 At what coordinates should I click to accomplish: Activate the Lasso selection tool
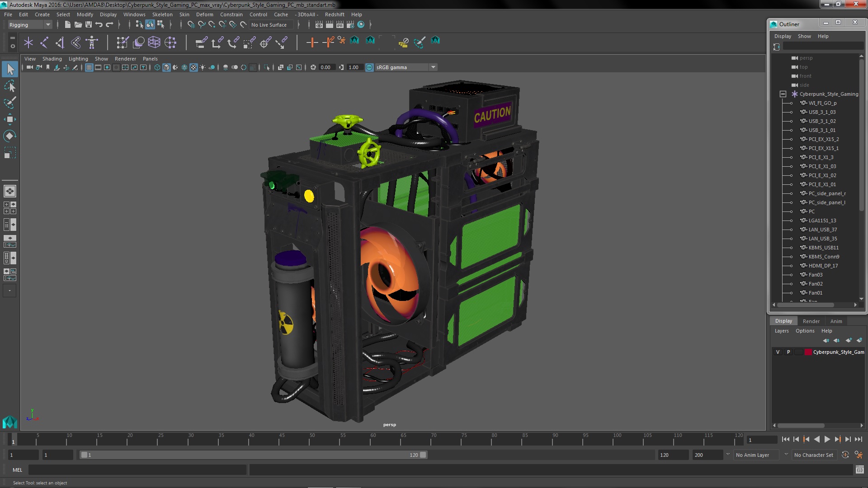(9, 86)
